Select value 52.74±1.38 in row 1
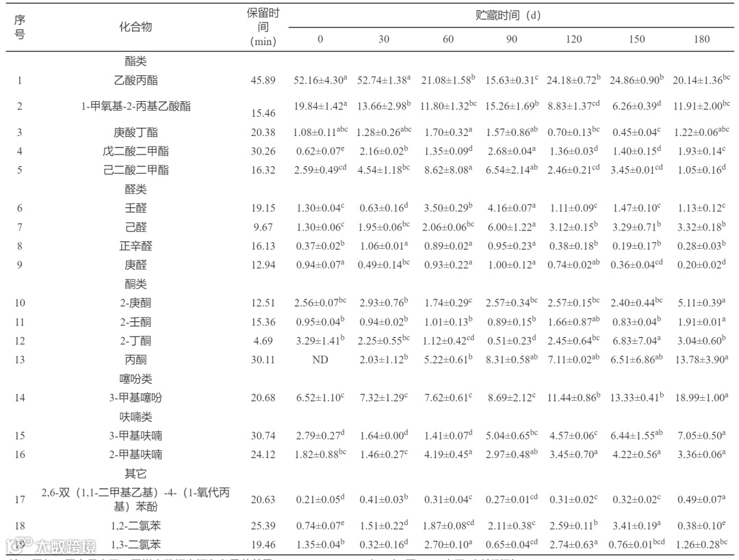 384,79
